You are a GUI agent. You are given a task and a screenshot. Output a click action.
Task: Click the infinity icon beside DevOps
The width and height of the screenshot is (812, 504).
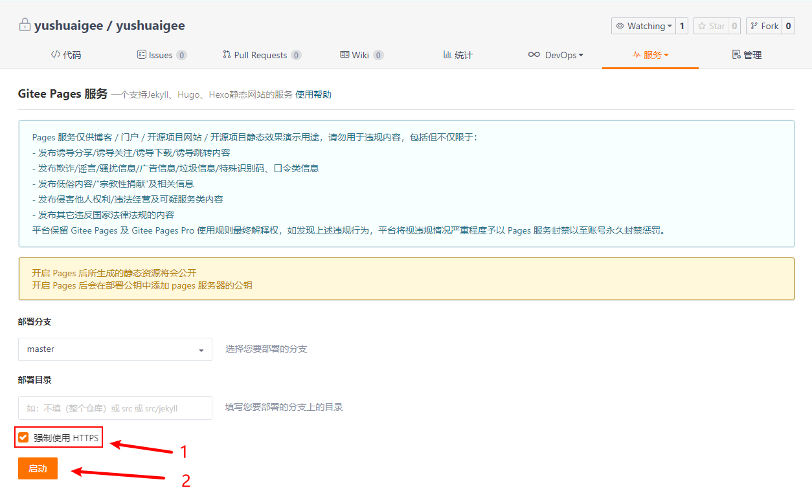534,55
